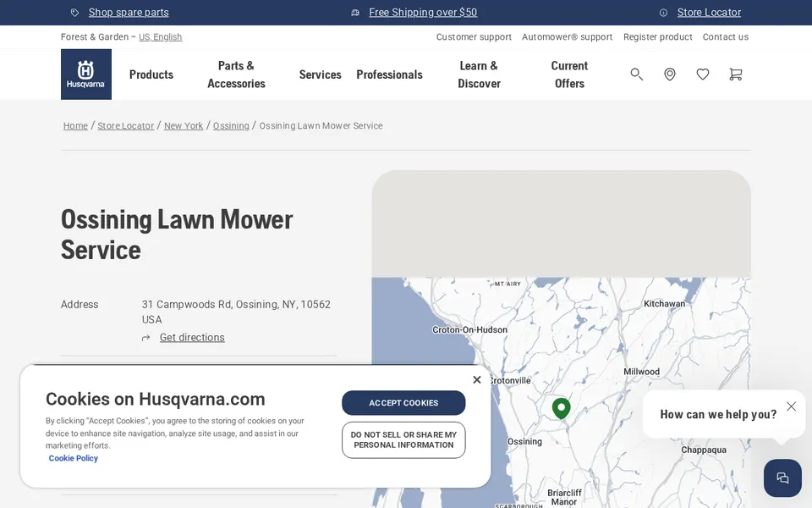812x508 pixels.
Task: Open the Professionals menu
Action: (389, 75)
